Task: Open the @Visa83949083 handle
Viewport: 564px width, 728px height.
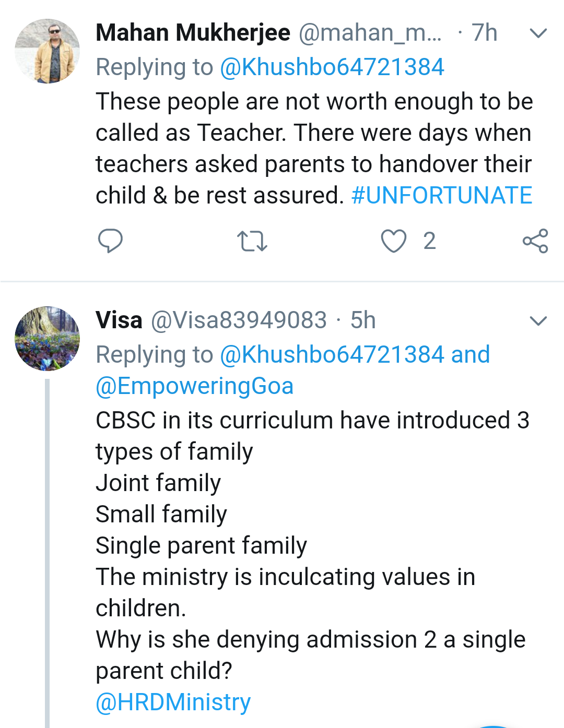Action: point(239,320)
